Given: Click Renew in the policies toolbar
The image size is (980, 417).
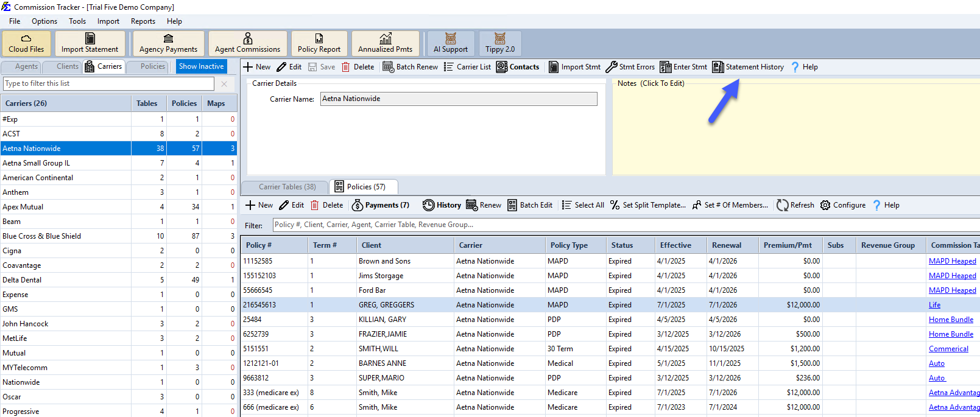Looking at the screenshot, I should click(484, 205).
